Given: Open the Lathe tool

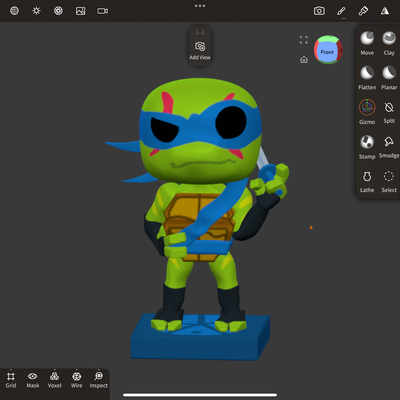Looking at the screenshot, I should coord(367,182).
